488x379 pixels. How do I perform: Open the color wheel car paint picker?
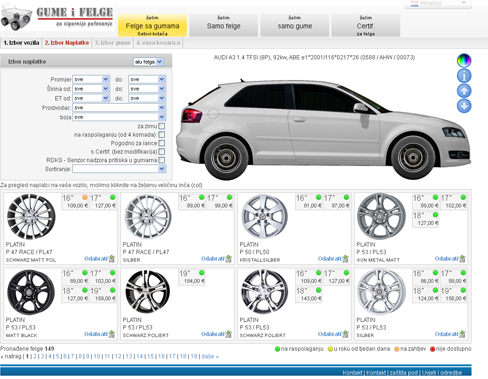[464, 60]
